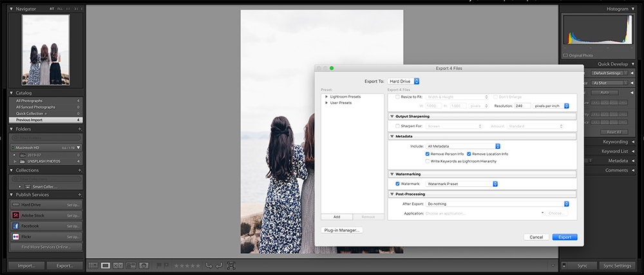Select Quick Collection in Catalog
644x275 pixels.
click(46, 113)
